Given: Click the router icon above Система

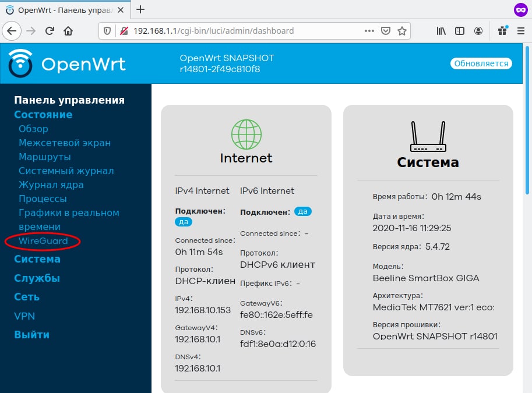Looking at the screenshot, I should (x=428, y=136).
